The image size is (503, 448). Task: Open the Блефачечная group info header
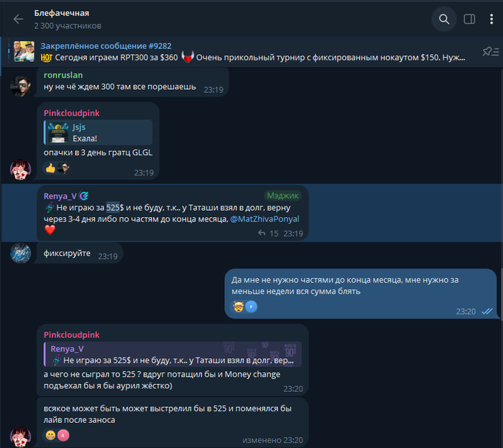coord(68,19)
